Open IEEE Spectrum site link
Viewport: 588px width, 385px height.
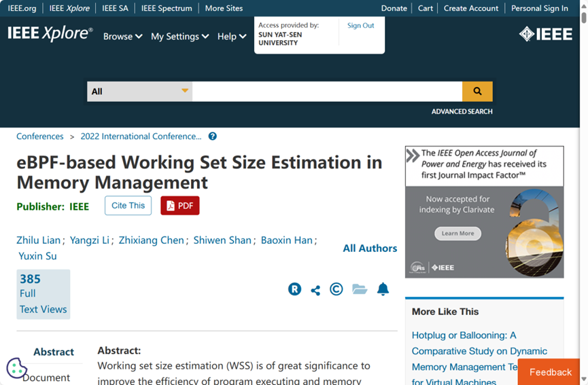167,8
